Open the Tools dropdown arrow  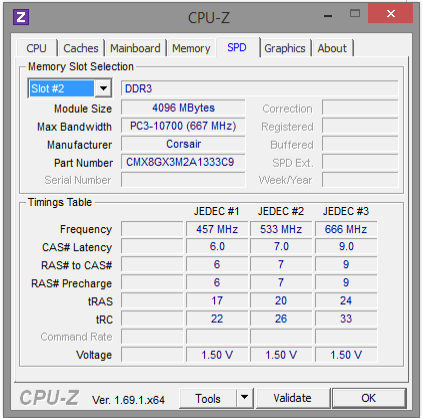pos(245,397)
